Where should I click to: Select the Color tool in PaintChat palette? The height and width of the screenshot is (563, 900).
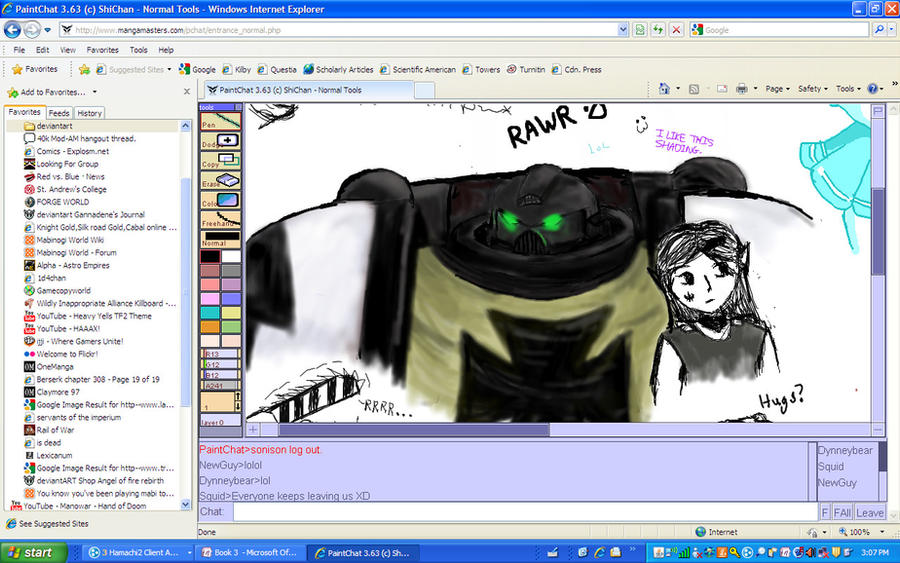click(x=220, y=200)
